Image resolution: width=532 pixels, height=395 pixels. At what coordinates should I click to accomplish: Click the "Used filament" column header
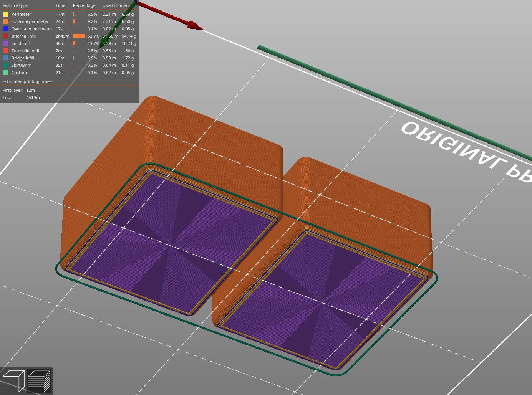click(116, 6)
